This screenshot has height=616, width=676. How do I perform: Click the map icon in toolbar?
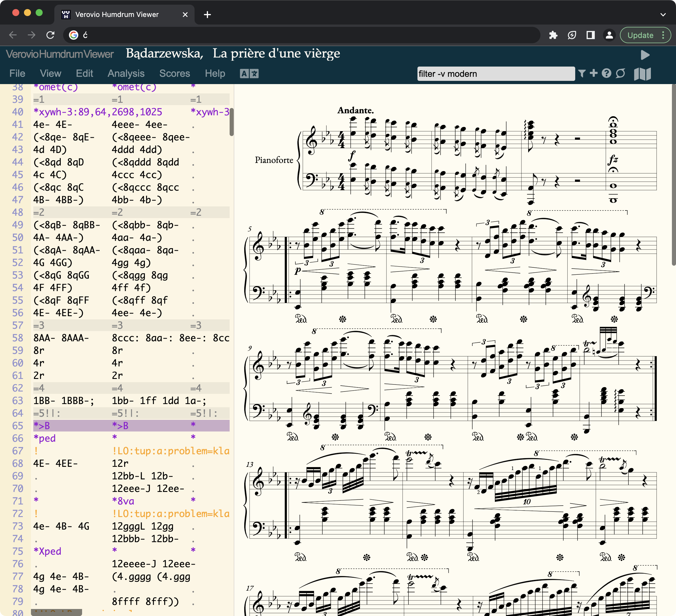point(642,74)
